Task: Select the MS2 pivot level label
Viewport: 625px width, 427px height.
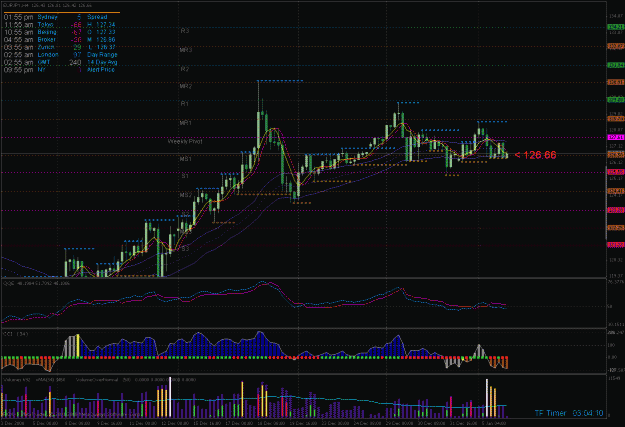Action: (x=186, y=195)
